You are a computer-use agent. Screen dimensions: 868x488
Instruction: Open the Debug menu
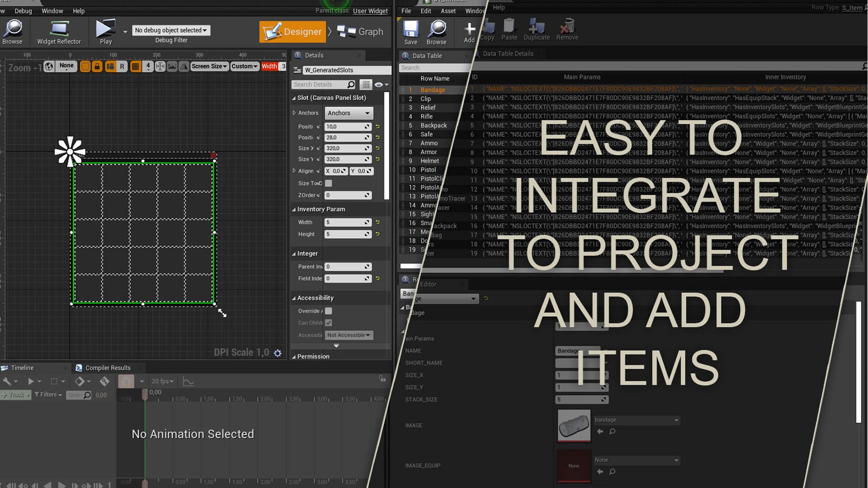click(x=23, y=11)
